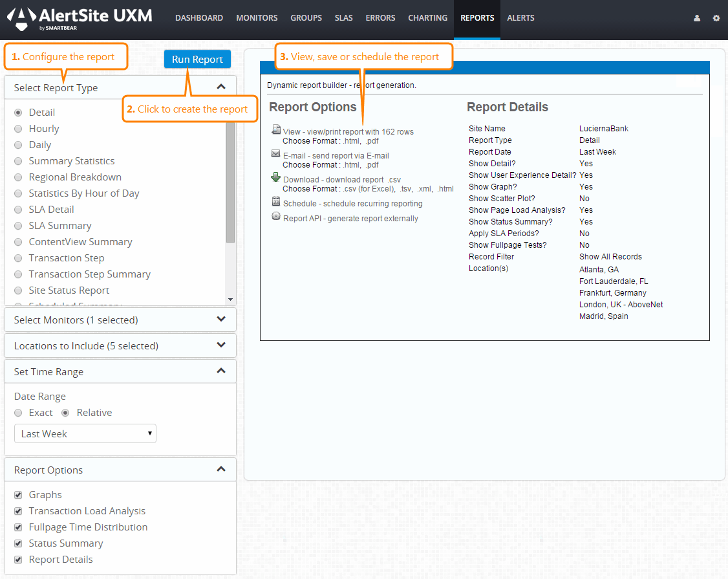Open the Charting menu

click(x=427, y=18)
